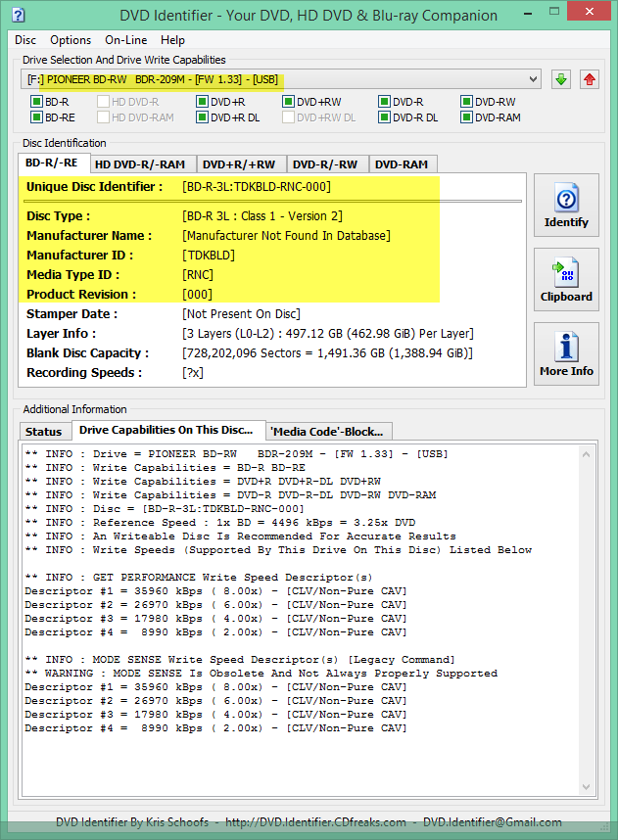The height and width of the screenshot is (840, 618).
Task: Click MODE SENSE Descriptor #4 line
Action: tap(216, 728)
